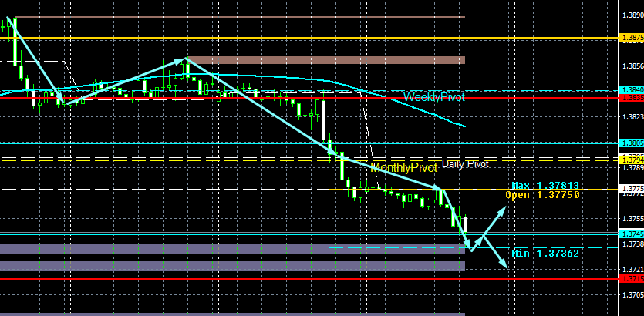Viewport: 644px width, 316px height.
Task: Select the Min 1.37362 text
Action: tap(545, 254)
